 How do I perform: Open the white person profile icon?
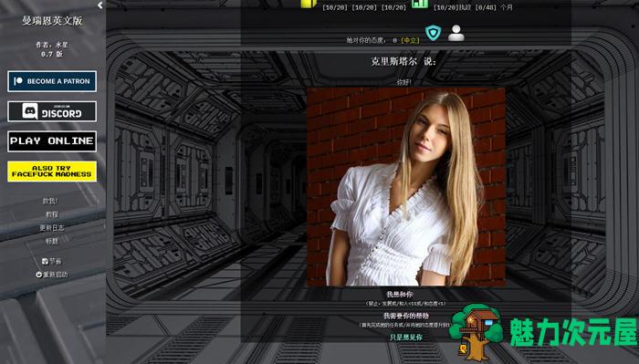pos(456,33)
